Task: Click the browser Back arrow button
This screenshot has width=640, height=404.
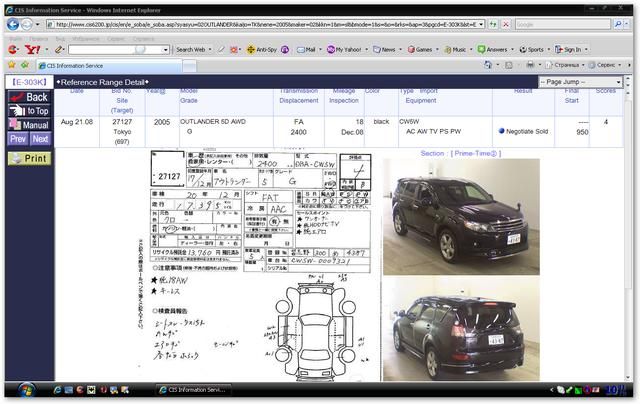Action: (x=13, y=24)
